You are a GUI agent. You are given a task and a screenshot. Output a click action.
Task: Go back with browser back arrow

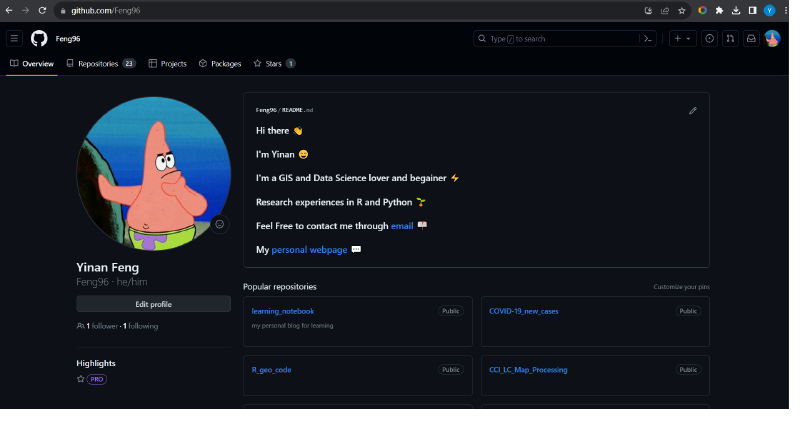9,10
